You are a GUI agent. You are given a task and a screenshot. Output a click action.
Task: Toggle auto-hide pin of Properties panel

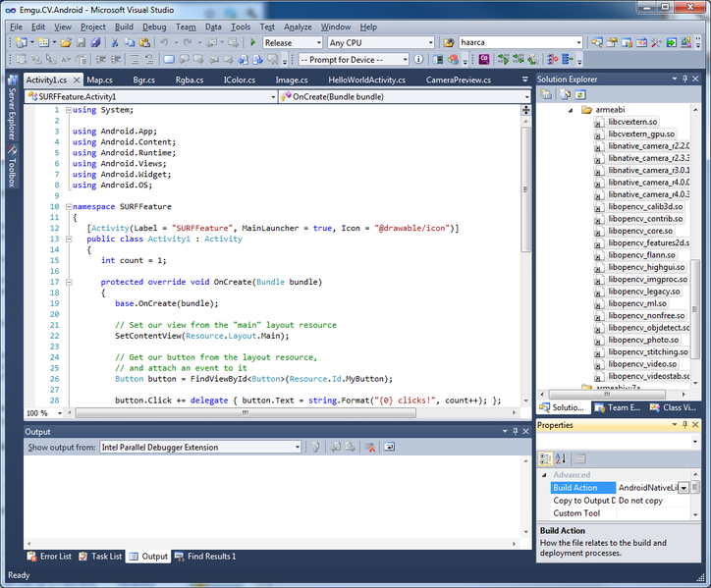684,425
